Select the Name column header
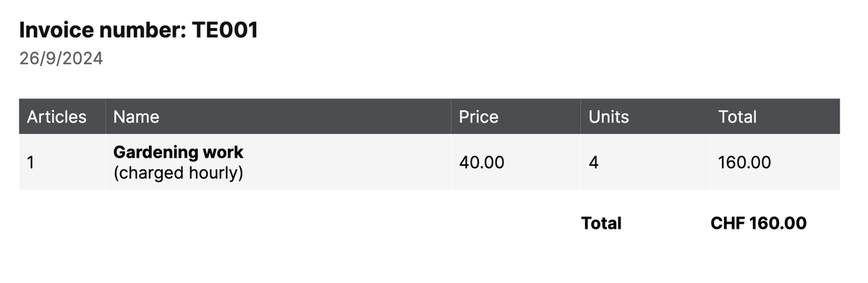This screenshot has height=283, width=868. click(137, 117)
